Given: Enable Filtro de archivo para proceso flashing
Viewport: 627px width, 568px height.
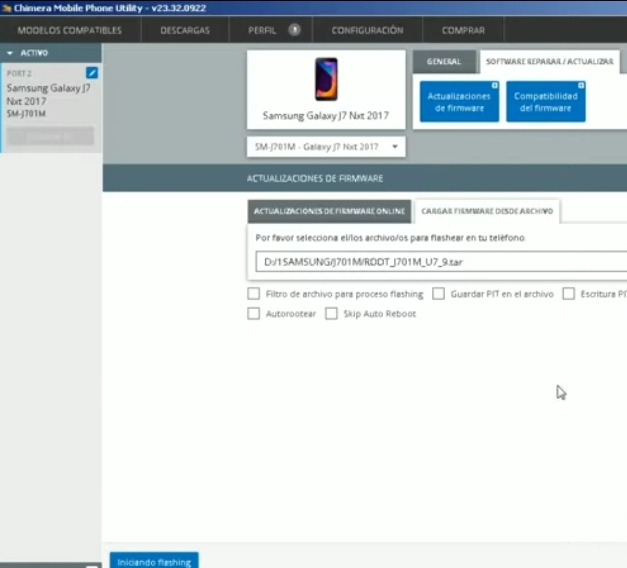Looking at the screenshot, I should tap(254, 294).
